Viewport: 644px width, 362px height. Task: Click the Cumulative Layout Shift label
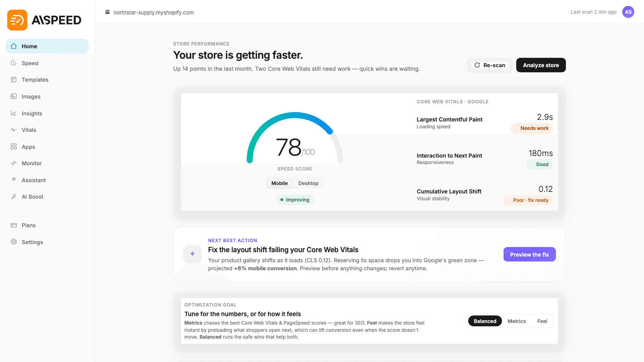pos(449,191)
